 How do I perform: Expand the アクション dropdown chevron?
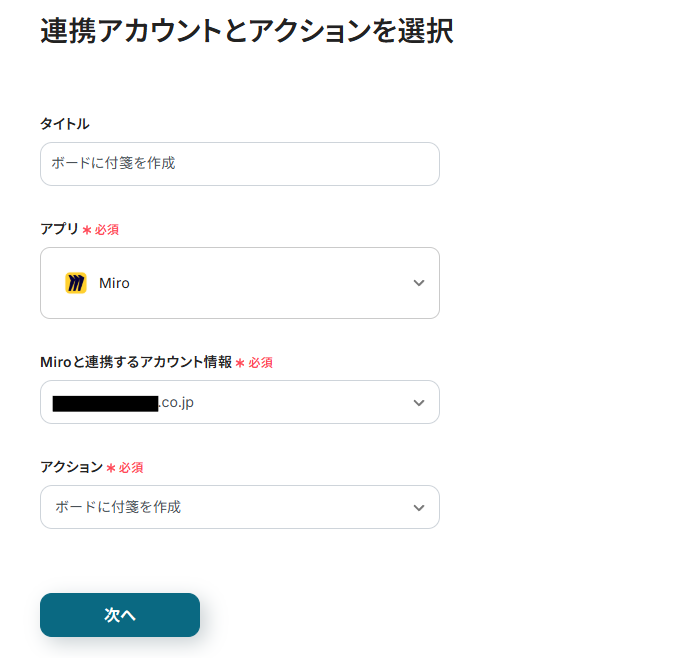419,507
